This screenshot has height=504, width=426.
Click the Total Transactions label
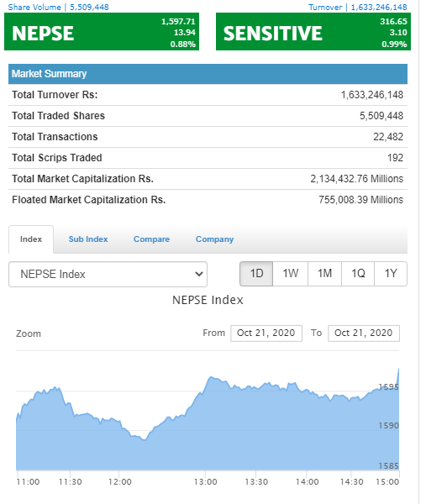click(x=55, y=137)
